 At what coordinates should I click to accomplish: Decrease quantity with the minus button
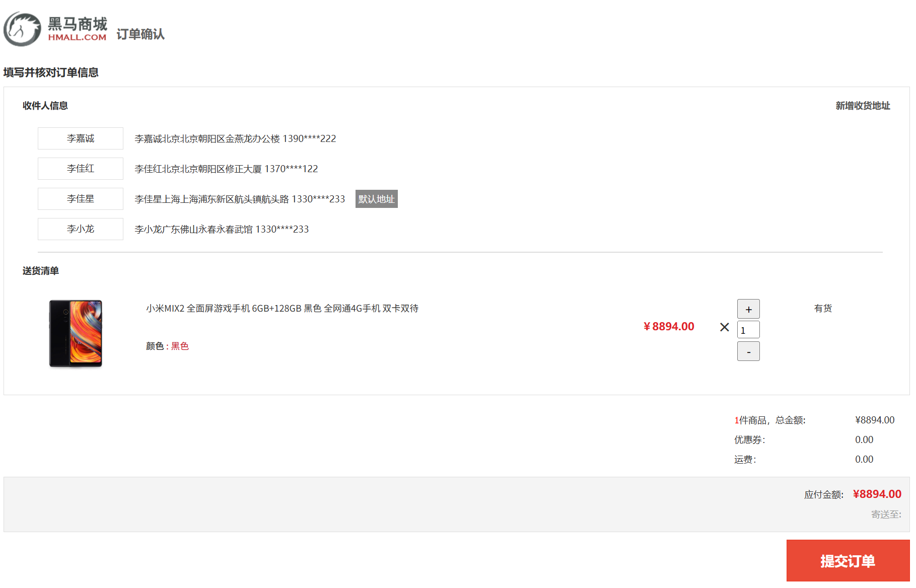(x=748, y=351)
